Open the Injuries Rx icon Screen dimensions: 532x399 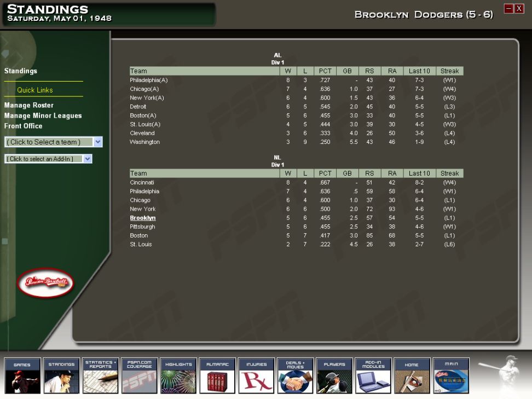256,375
